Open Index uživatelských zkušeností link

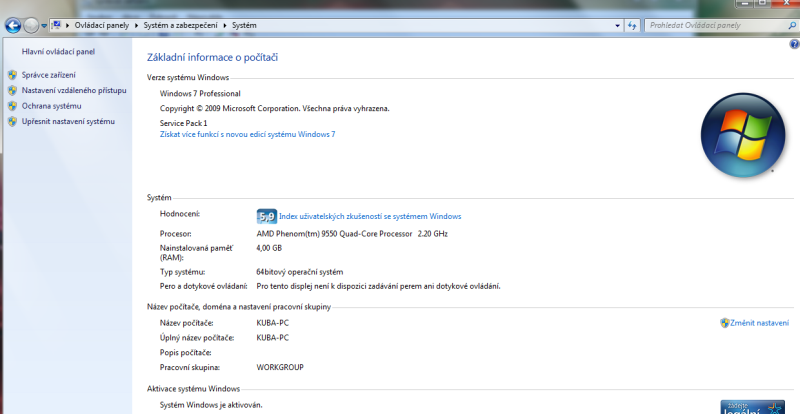click(370, 216)
